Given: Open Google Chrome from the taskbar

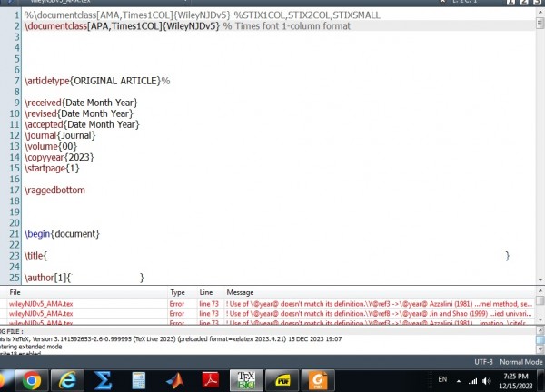Looking at the screenshot, I should [x=30, y=379].
